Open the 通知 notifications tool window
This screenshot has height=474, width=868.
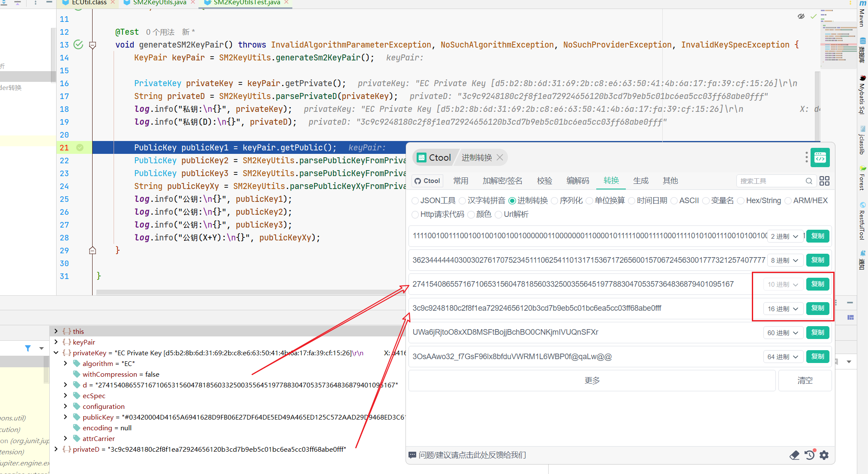(x=862, y=260)
